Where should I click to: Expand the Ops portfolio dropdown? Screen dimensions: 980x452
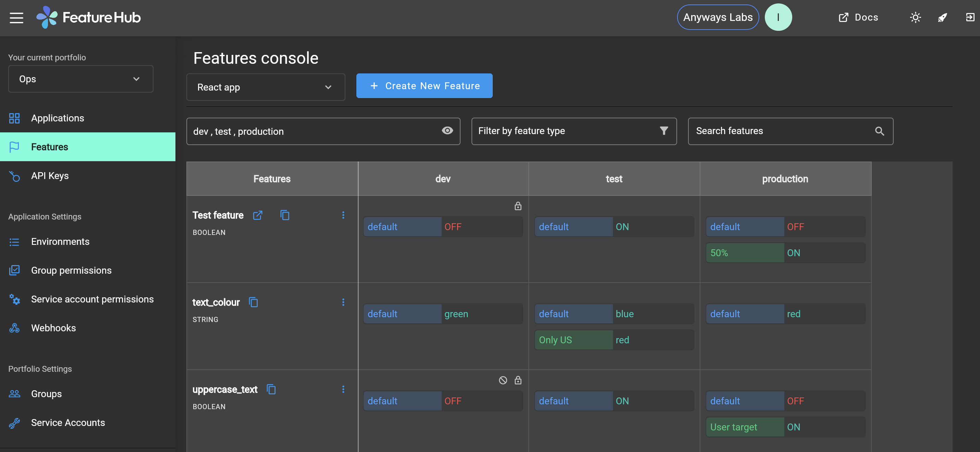[x=80, y=79]
